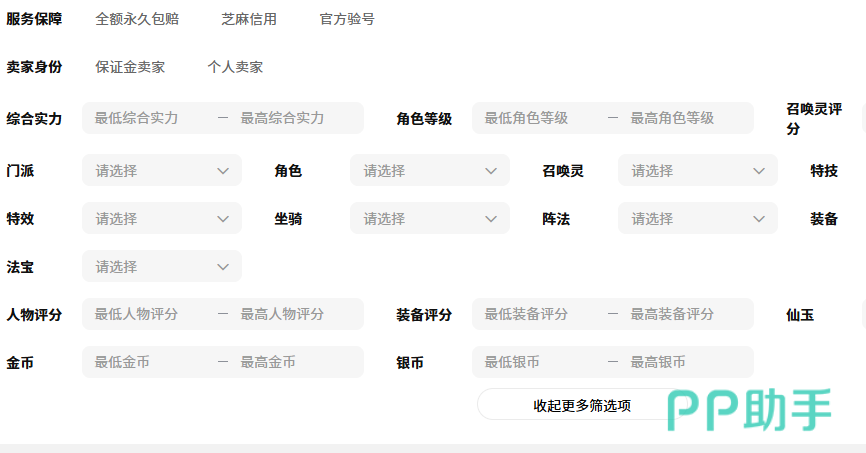This screenshot has height=453, width=866.
Task: Select the 全额永久包赔 service option
Action: coord(137,19)
